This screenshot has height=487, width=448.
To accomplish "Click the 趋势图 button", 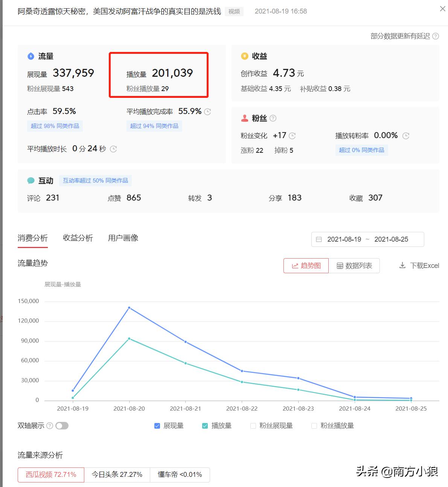I will [306, 266].
